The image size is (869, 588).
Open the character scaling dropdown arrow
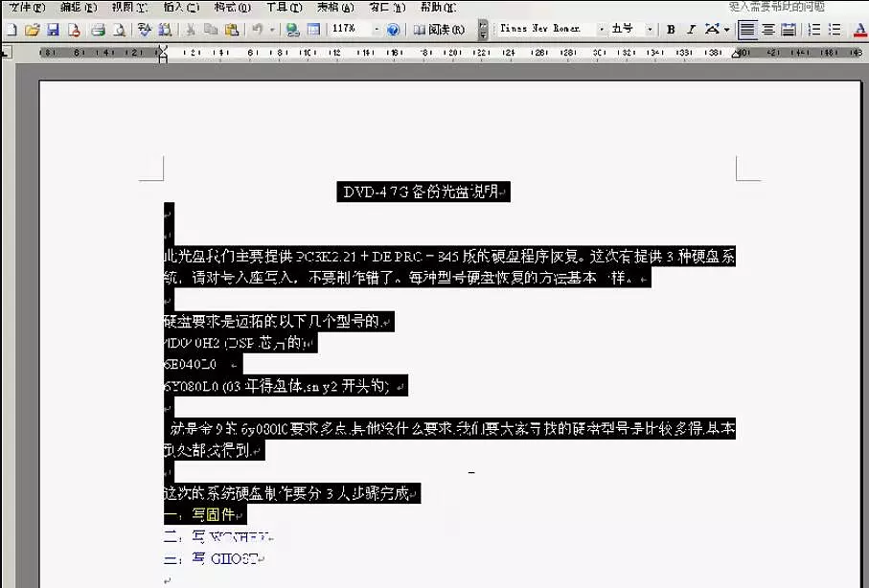726,30
